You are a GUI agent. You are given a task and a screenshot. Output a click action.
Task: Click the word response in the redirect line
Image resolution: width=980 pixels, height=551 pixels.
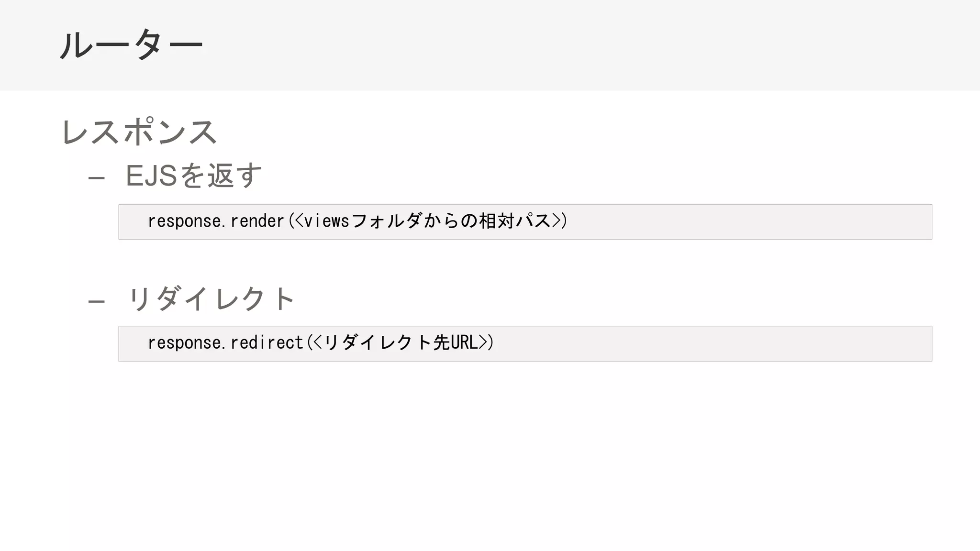[x=184, y=342]
